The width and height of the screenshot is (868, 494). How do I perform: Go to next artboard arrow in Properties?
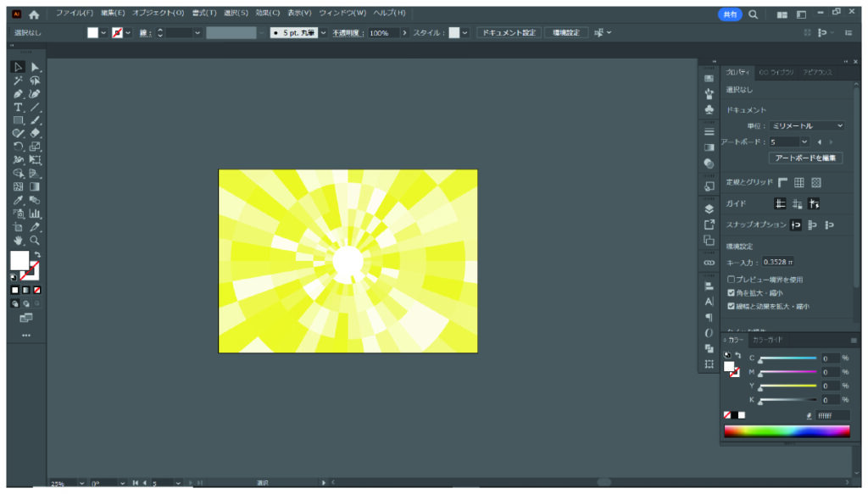tap(831, 142)
